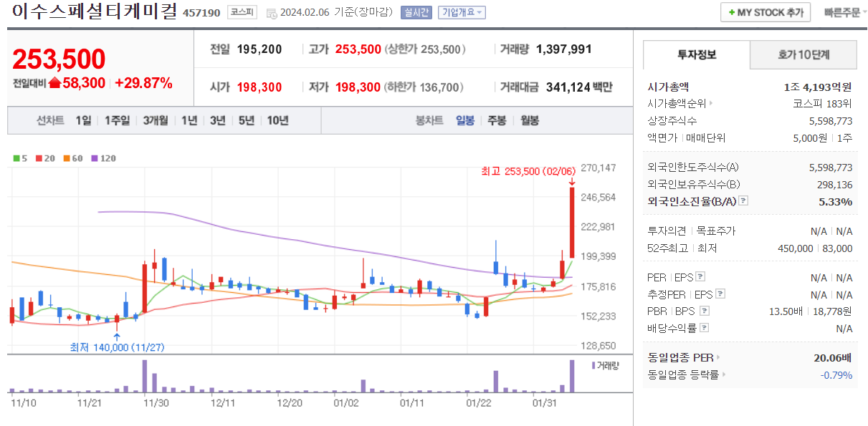Viewport: 868px width, 426px height.
Task: Select the 10년 line chart period
Action: click(x=277, y=120)
